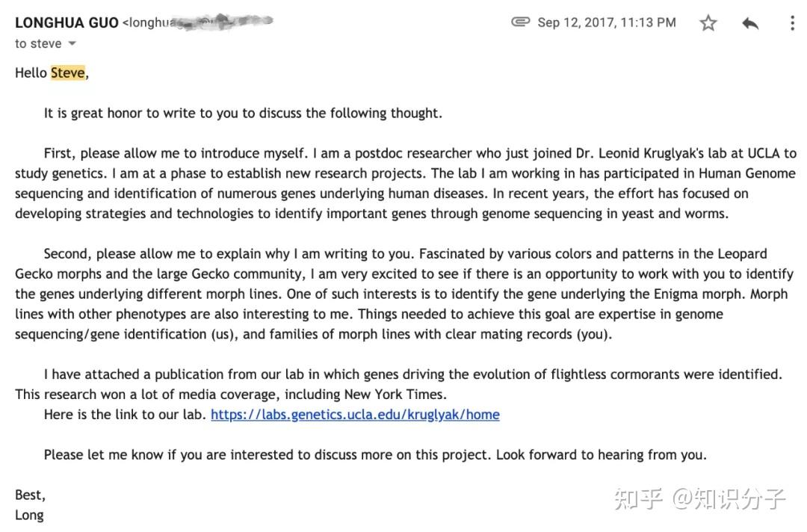Viewport: 807px width, 532px height.
Task: Click the highlighted word Steve in greeting
Action: pyautogui.click(x=67, y=73)
